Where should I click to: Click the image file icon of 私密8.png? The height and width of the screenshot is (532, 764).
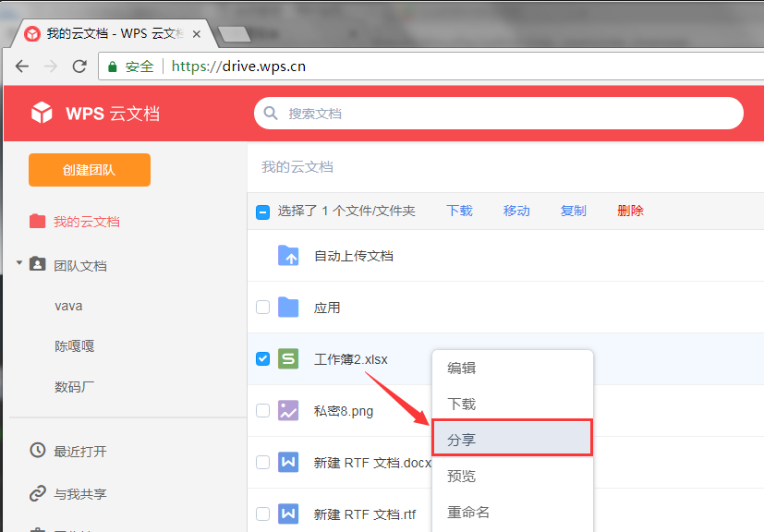click(288, 411)
